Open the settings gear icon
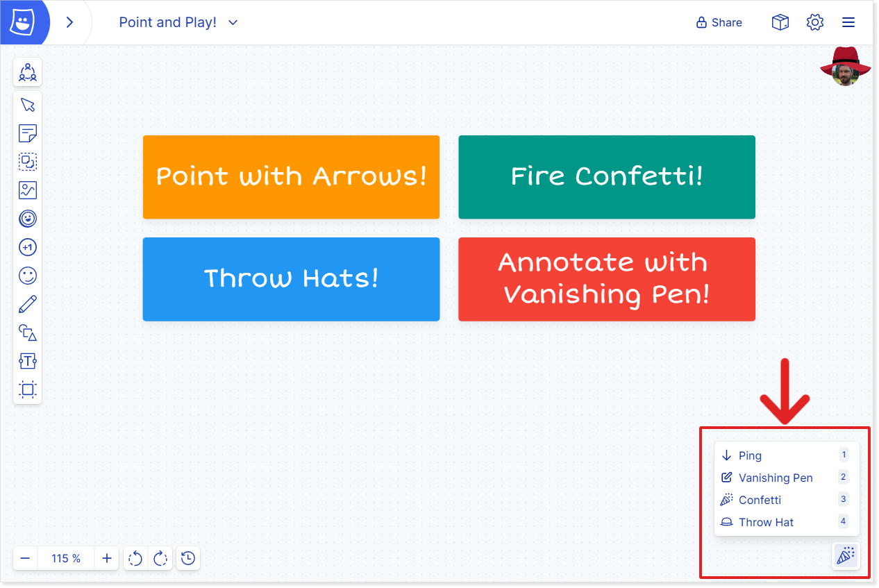The image size is (879, 588). click(814, 22)
